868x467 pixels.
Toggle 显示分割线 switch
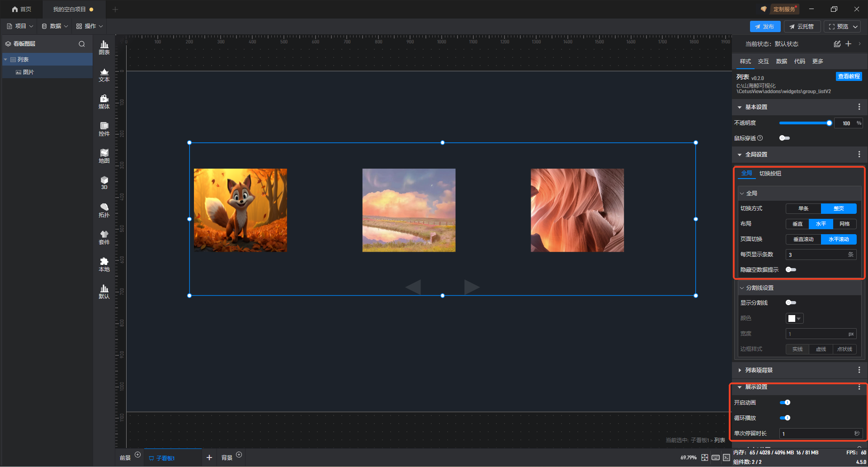(791, 303)
